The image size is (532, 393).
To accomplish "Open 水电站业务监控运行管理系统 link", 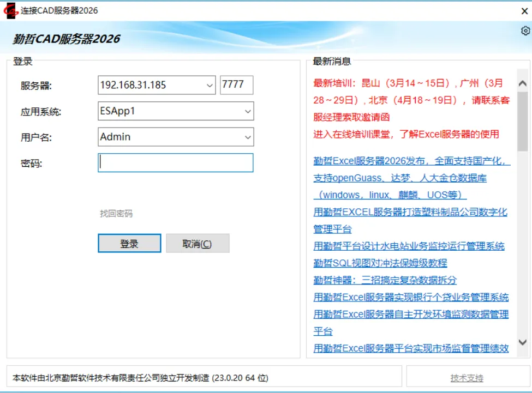I will pyautogui.click(x=409, y=246).
